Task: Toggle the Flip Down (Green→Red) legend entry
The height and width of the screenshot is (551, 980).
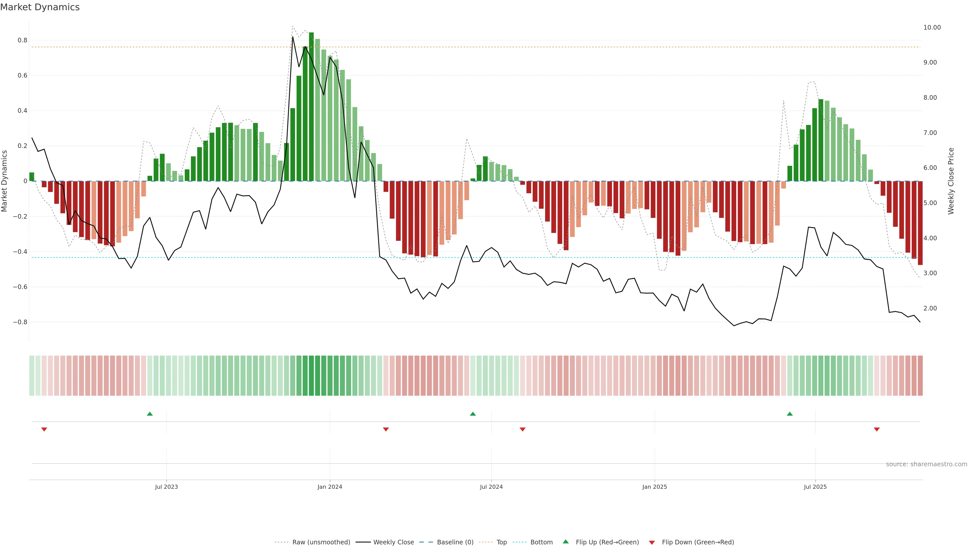Action: click(698, 542)
